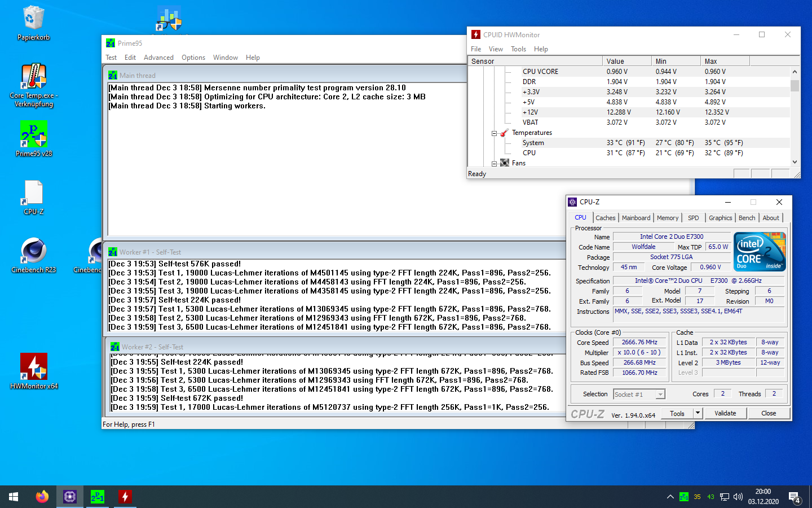Open HWMonitor View menu

pyautogui.click(x=496, y=49)
